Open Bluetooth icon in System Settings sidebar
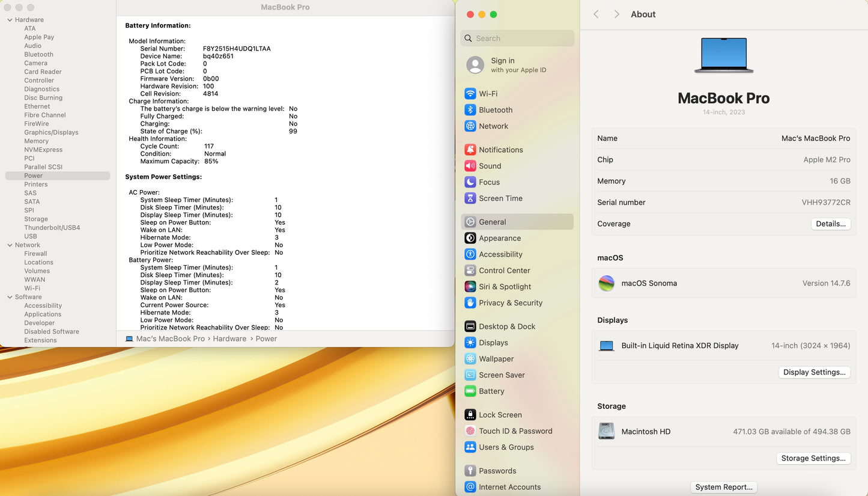The height and width of the screenshot is (496, 868). [x=470, y=110]
